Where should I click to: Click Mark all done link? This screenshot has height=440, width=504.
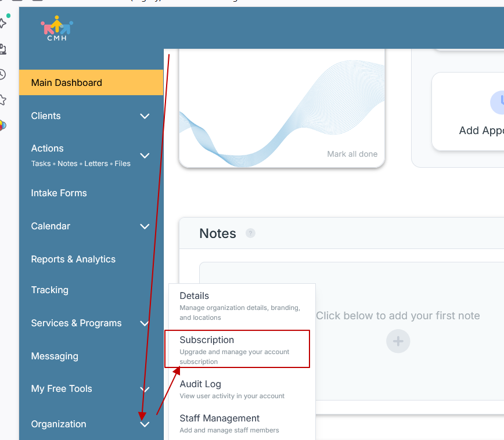(x=352, y=154)
